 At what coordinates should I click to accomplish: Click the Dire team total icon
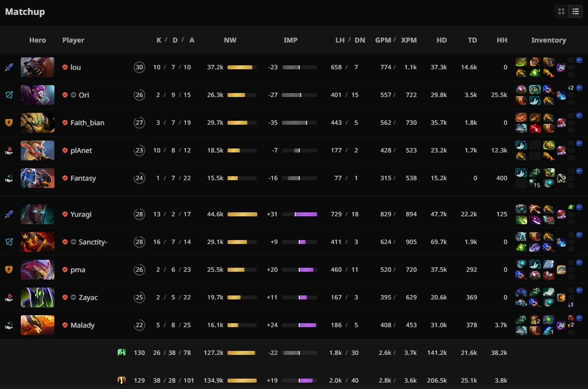tap(122, 381)
